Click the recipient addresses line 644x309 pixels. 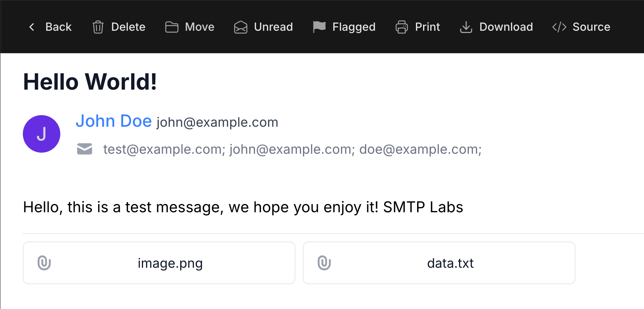(x=292, y=149)
